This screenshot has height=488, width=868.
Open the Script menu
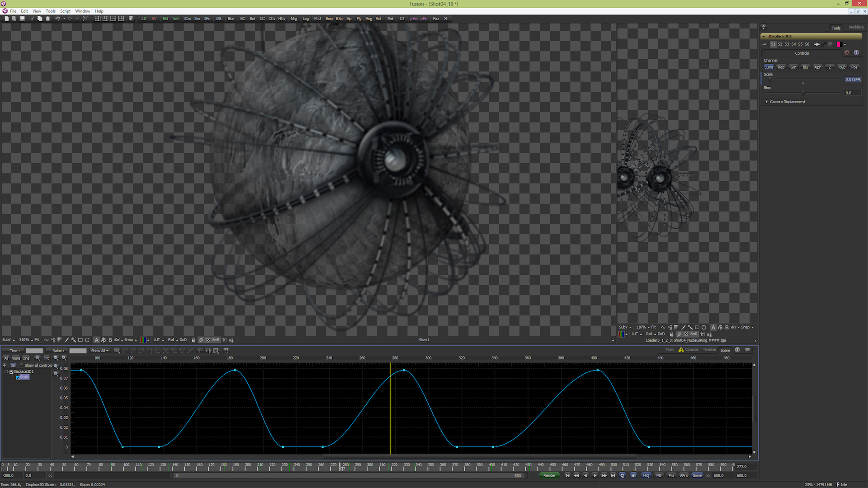coord(66,11)
